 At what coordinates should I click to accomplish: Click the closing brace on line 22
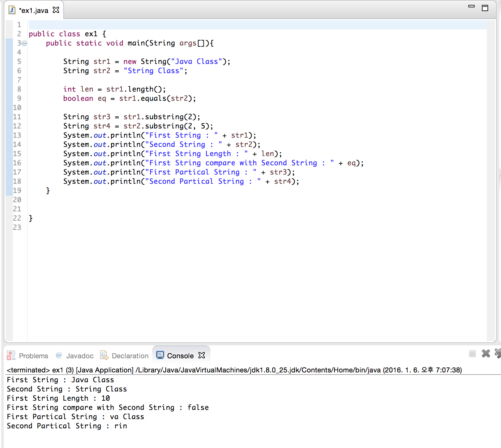[31, 218]
